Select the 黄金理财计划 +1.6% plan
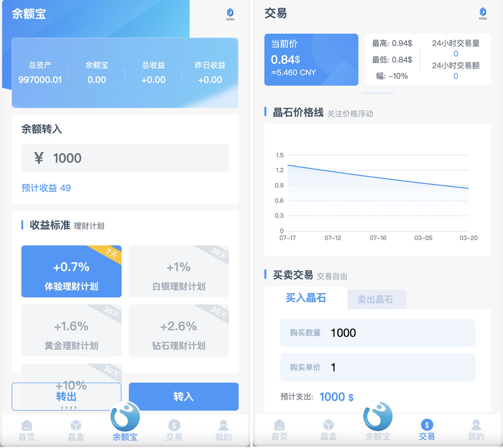503x448 pixels. tap(71, 330)
